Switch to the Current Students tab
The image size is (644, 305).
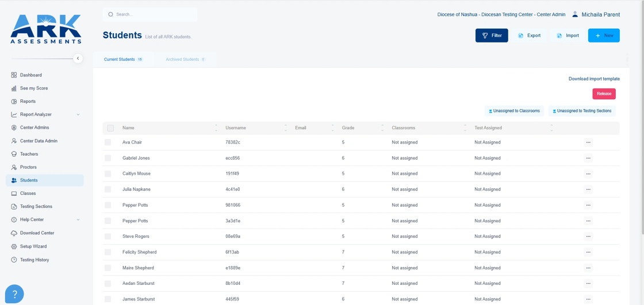pyautogui.click(x=123, y=60)
